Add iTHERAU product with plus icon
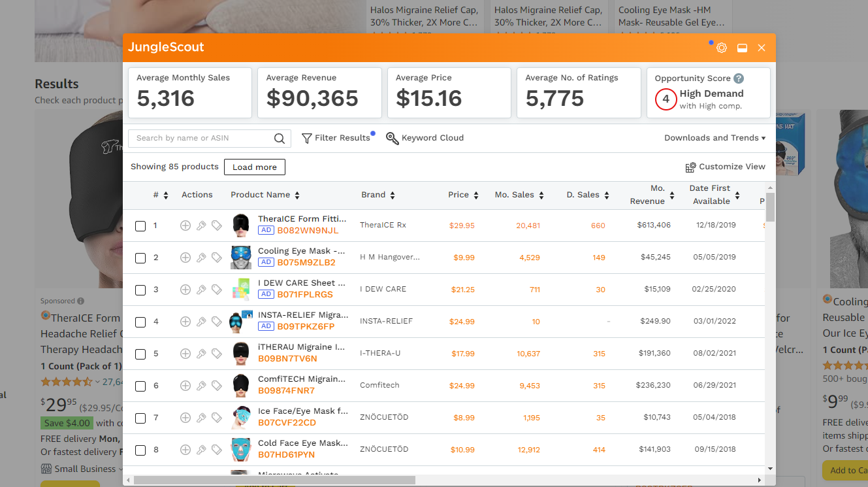Image resolution: width=868 pixels, height=487 pixels. click(x=185, y=354)
